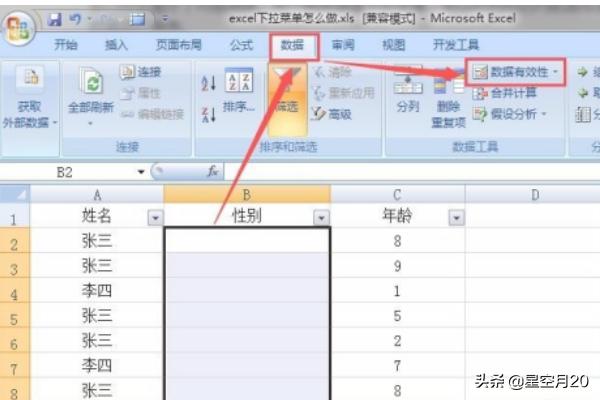This screenshot has width=600, height=400.
Task: Click cell C7 containing 7
Action: click(x=398, y=365)
